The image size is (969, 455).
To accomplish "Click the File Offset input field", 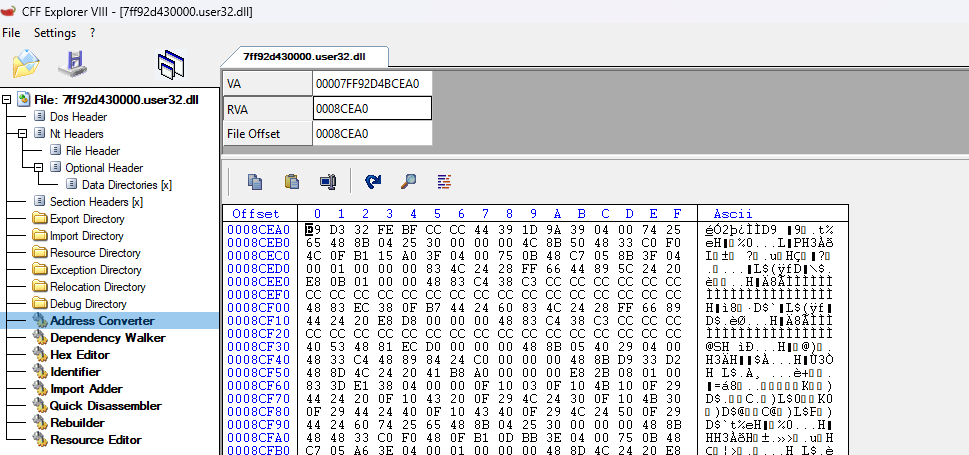I will pyautogui.click(x=372, y=134).
